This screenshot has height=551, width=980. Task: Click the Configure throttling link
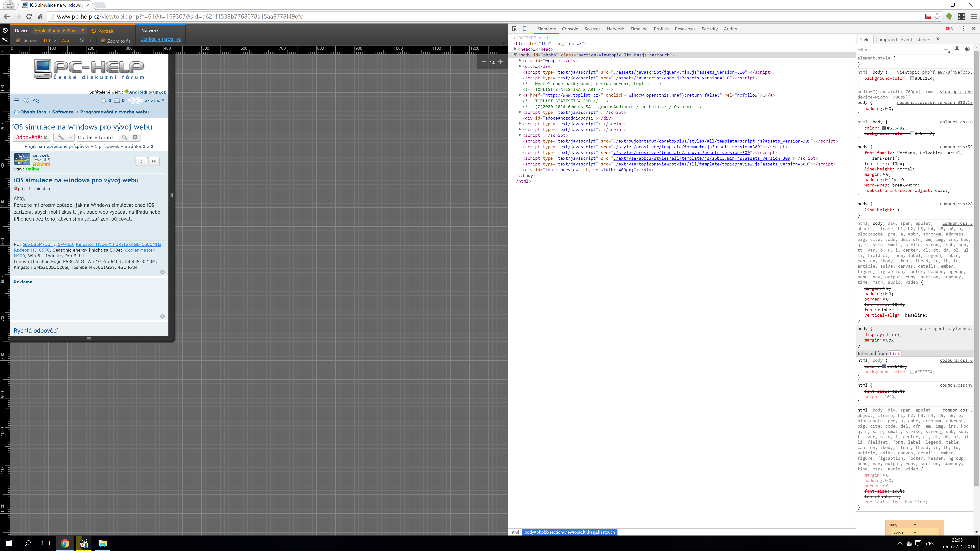[161, 39]
